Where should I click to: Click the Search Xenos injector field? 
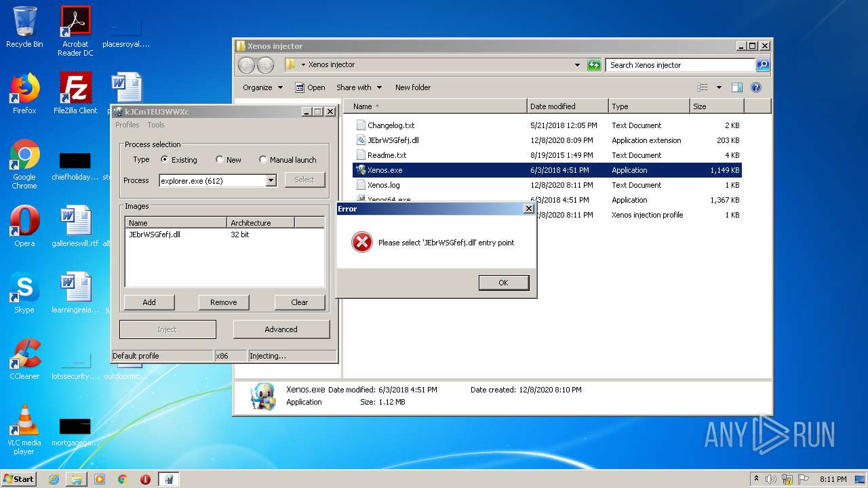[x=680, y=65]
